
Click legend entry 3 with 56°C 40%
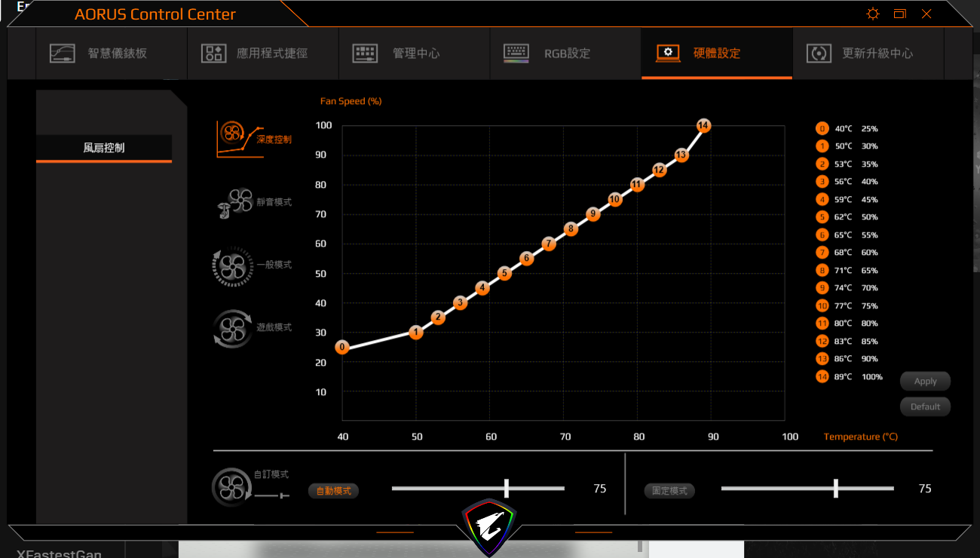point(847,182)
